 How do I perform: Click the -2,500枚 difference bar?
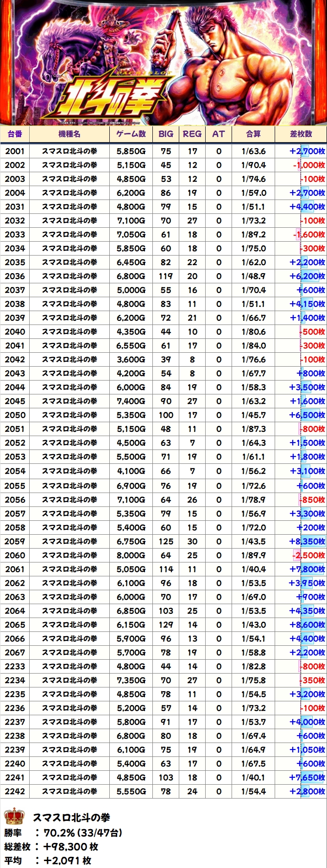tap(308, 555)
